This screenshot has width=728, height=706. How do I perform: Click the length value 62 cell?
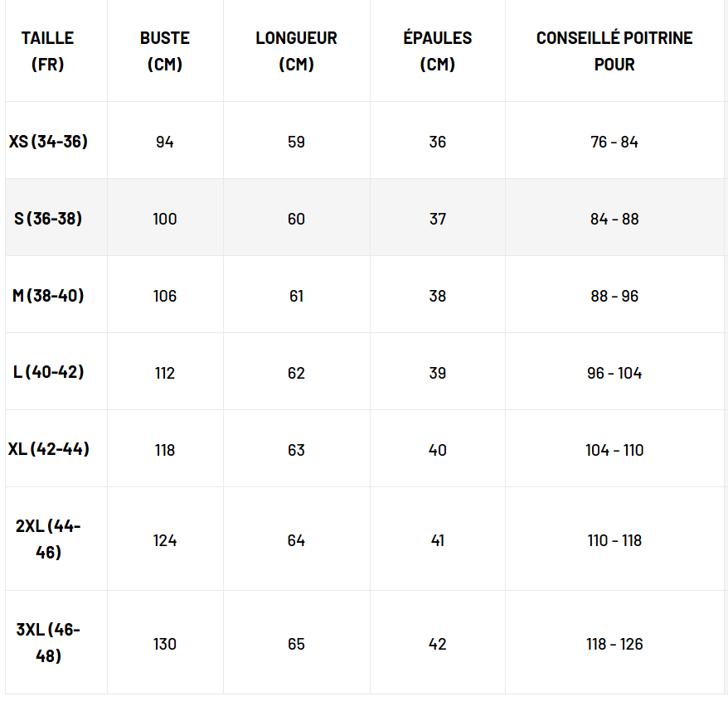pos(296,373)
